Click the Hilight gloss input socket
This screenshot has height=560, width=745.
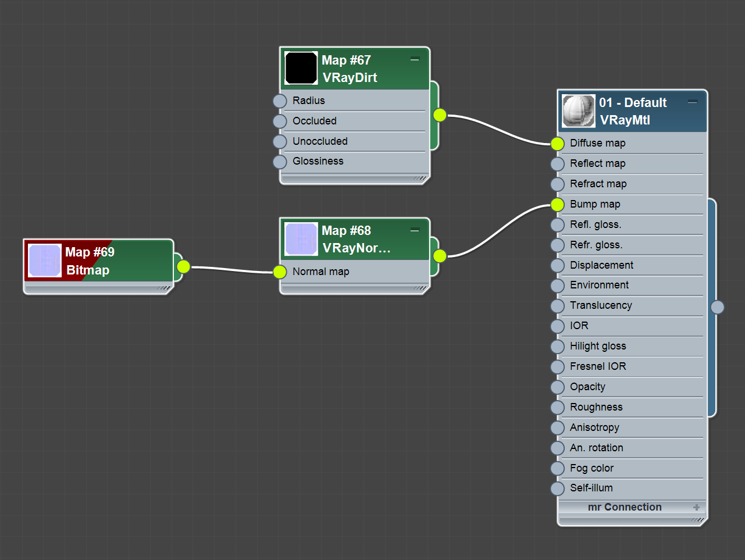pyautogui.click(x=557, y=347)
